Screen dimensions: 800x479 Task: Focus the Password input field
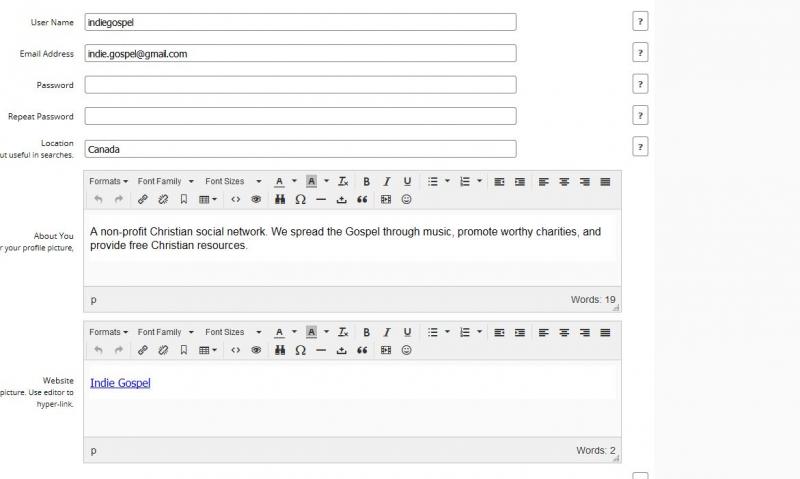pyautogui.click(x=301, y=85)
